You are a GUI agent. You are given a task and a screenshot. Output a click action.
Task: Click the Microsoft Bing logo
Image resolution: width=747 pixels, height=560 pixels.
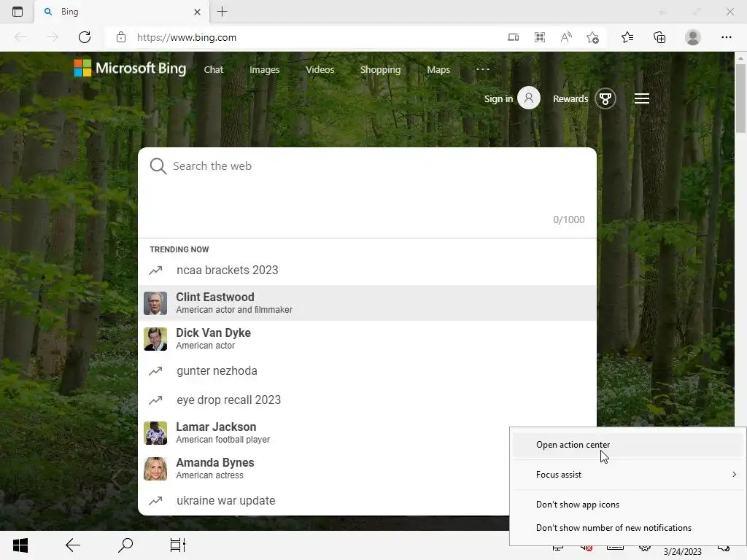click(130, 68)
